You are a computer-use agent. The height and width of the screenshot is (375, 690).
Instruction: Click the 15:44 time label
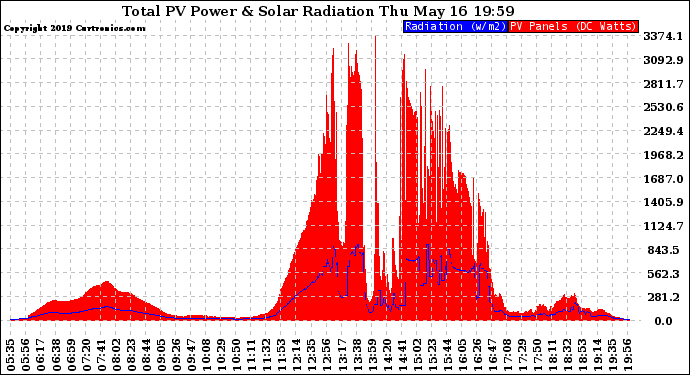[x=447, y=355]
